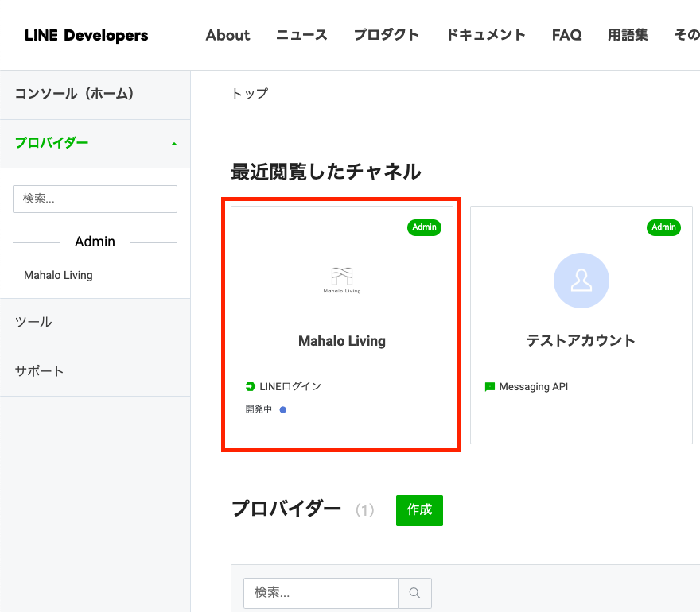Click the Admin group label in sidebar
The width and height of the screenshot is (700, 612).
click(95, 242)
